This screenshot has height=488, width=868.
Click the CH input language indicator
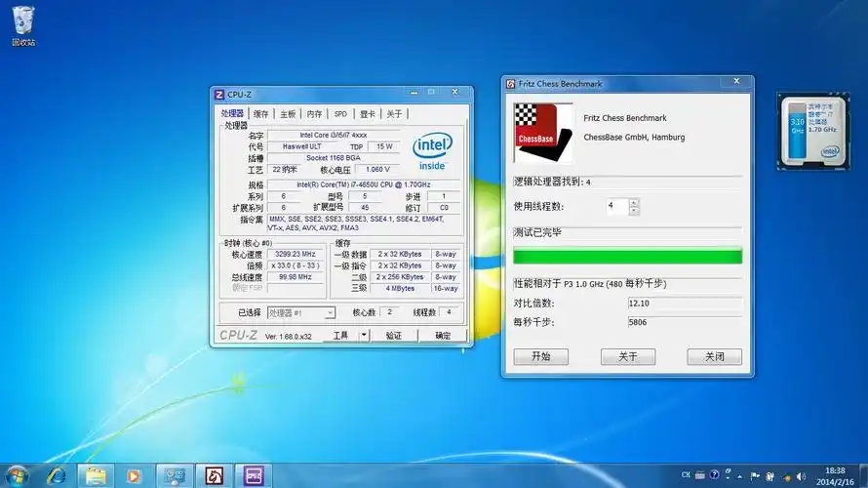[686, 474]
